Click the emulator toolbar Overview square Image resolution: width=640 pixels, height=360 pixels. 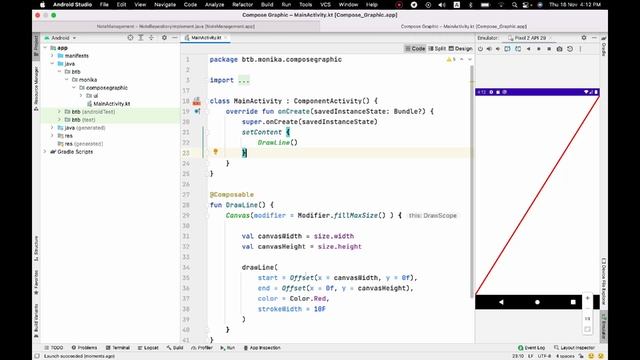549,49
